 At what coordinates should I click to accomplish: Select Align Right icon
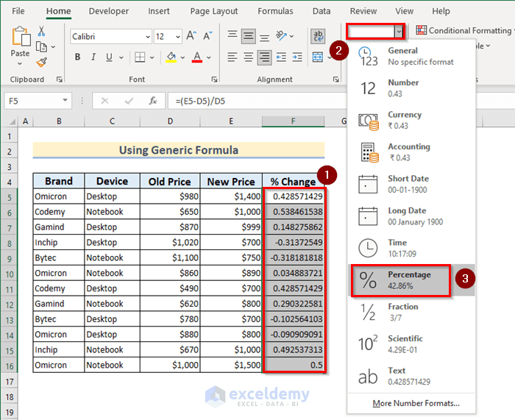pyautogui.click(x=264, y=57)
